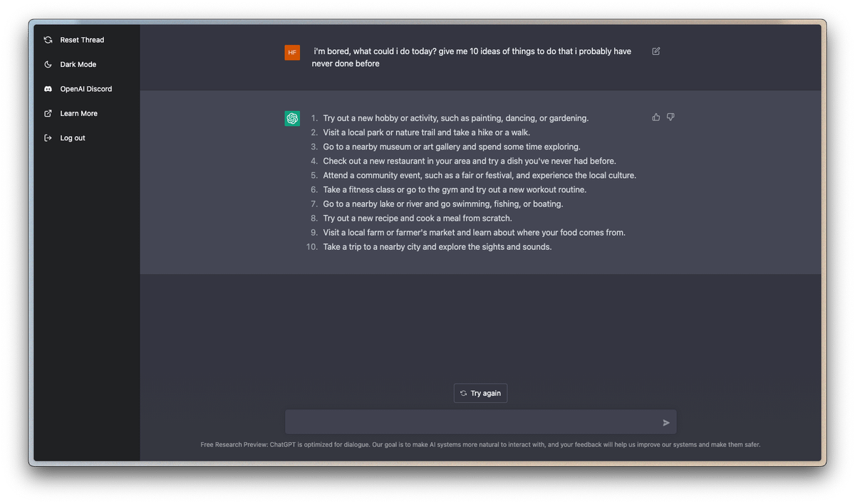This screenshot has height=504, width=855.
Task: Click the Learn More external link icon
Action: click(x=48, y=114)
